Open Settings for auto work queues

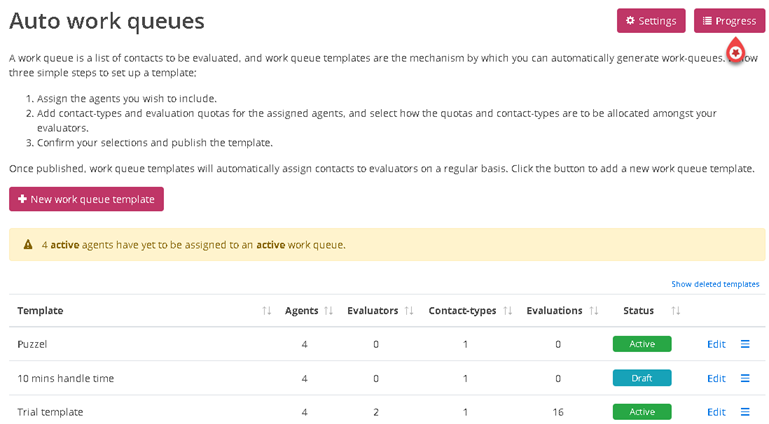click(651, 21)
